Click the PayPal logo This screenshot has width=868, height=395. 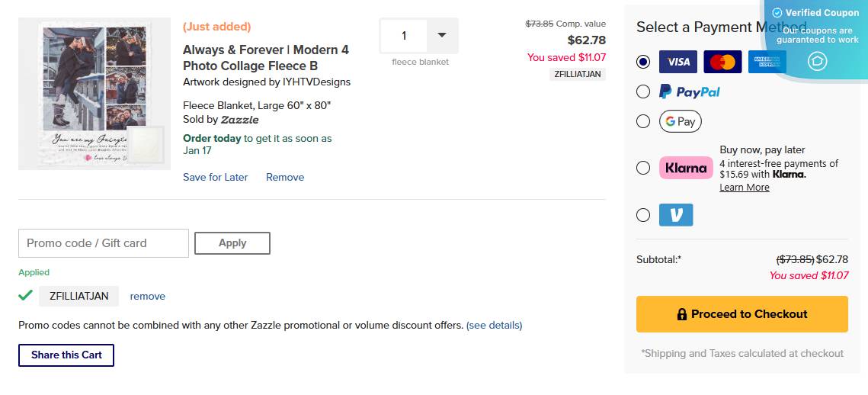point(689,92)
